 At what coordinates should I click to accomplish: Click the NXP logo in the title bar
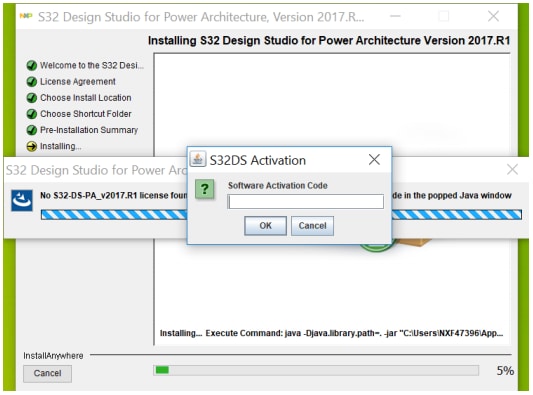[26, 16]
